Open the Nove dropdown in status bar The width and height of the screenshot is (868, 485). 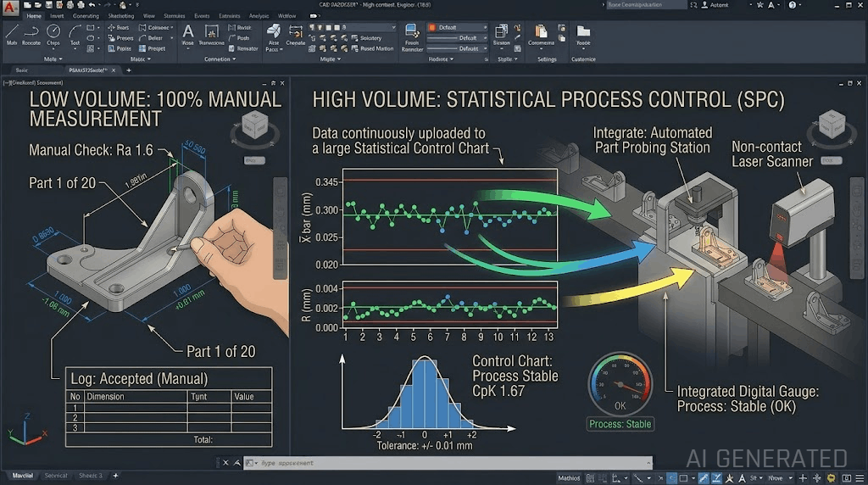tap(780, 478)
